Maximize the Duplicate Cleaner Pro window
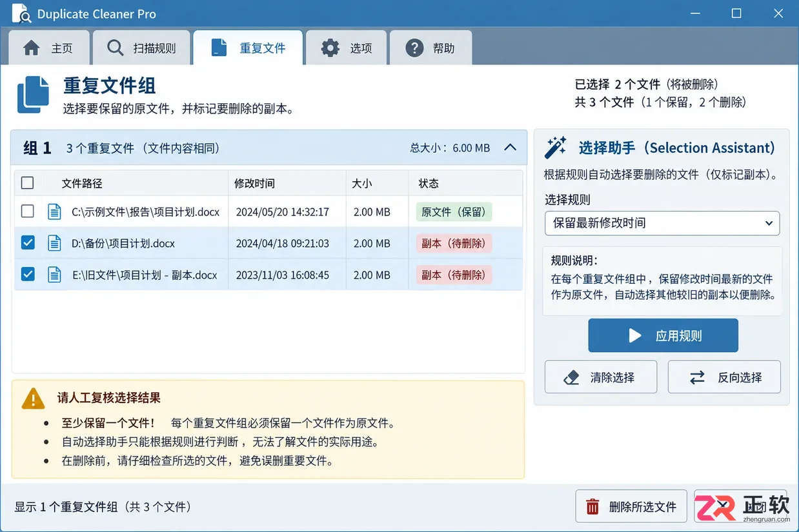The height and width of the screenshot is (532, 799). coord(736,14)
